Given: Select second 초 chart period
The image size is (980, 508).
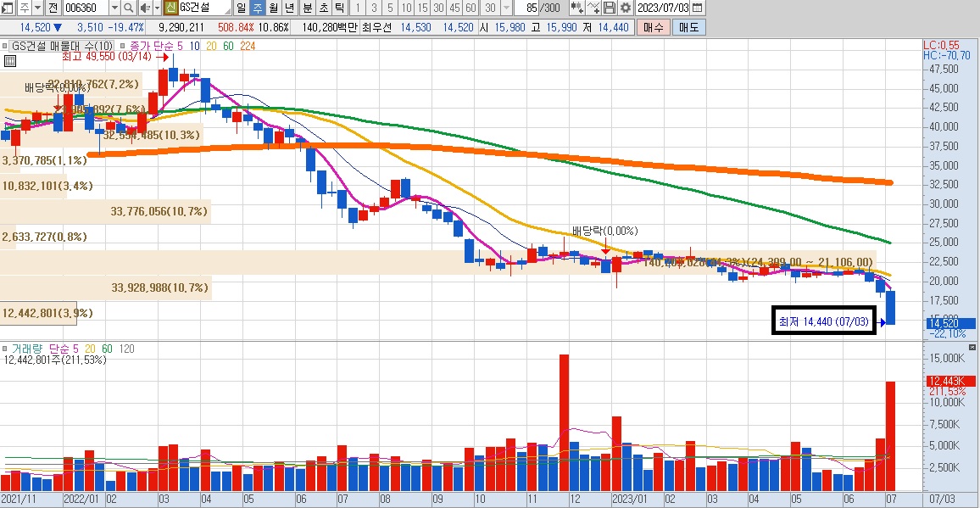Looking at the screenshot, I should click(323, 8).
